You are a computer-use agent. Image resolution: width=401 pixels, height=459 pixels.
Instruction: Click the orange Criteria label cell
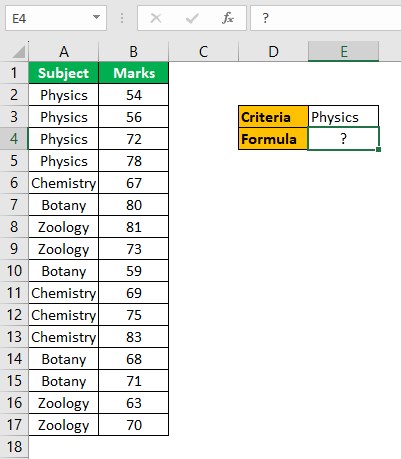tap(273, 117)
